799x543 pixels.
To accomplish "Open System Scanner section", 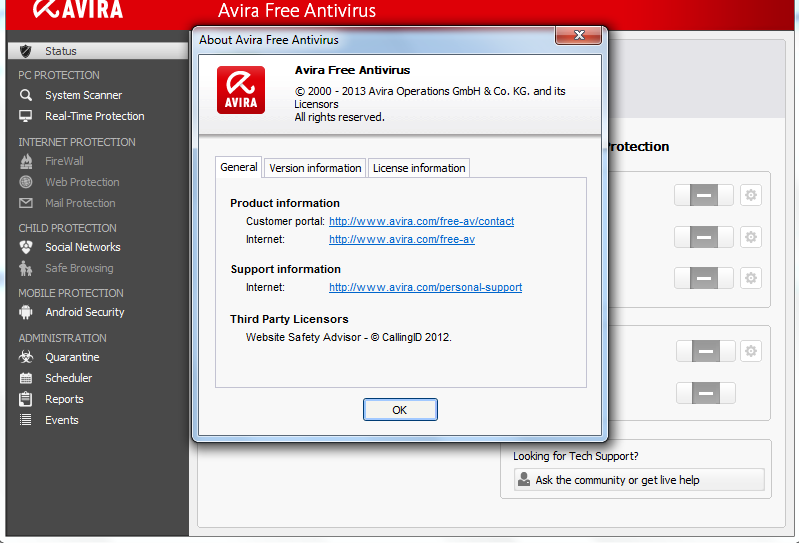I will pos(84,95).
